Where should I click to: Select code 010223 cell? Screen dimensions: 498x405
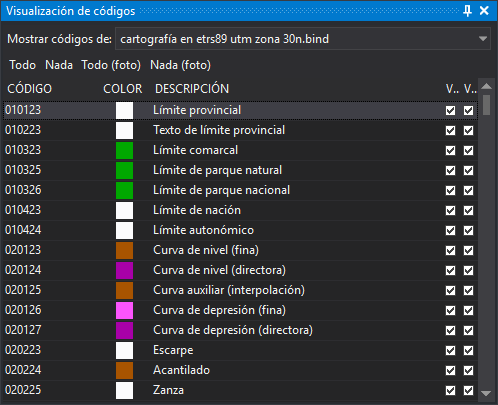coord(23,130)
